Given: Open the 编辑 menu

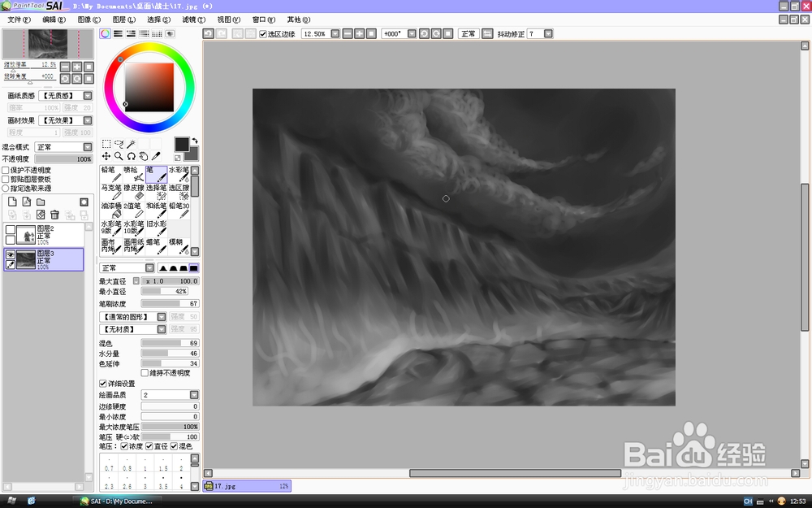Looking at the screenshot, I should 54,20.
